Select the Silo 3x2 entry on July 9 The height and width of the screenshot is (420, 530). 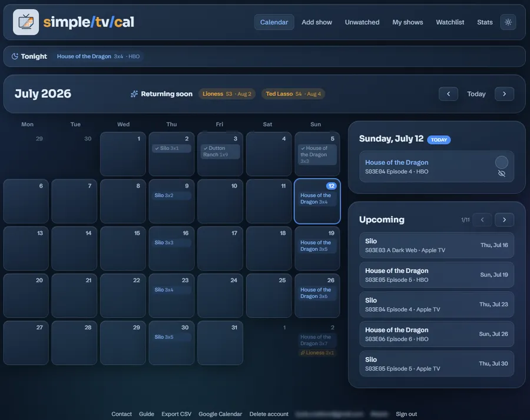pos(171,195)
